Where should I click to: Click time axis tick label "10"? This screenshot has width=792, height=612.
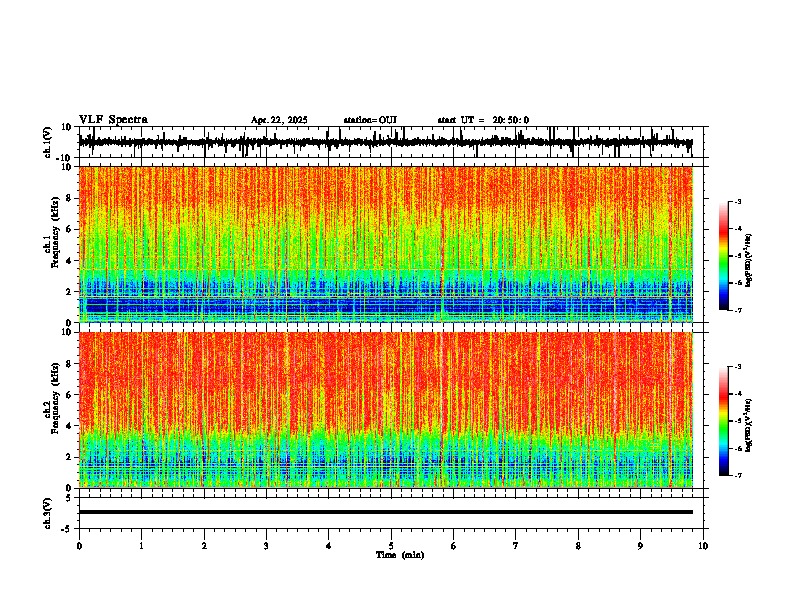(703, 546)
